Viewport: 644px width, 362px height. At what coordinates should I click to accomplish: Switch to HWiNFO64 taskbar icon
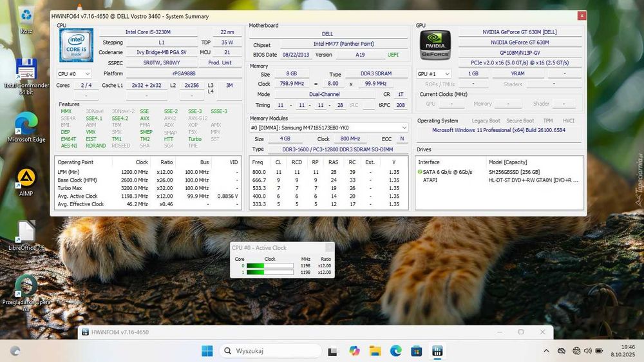coord(437,351)
